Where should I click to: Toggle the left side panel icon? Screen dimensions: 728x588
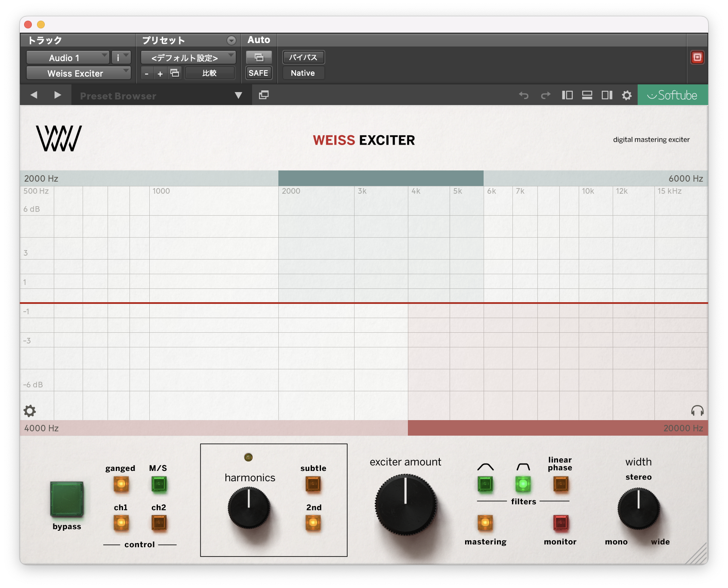pyautogui.click(x=567, y=95)
